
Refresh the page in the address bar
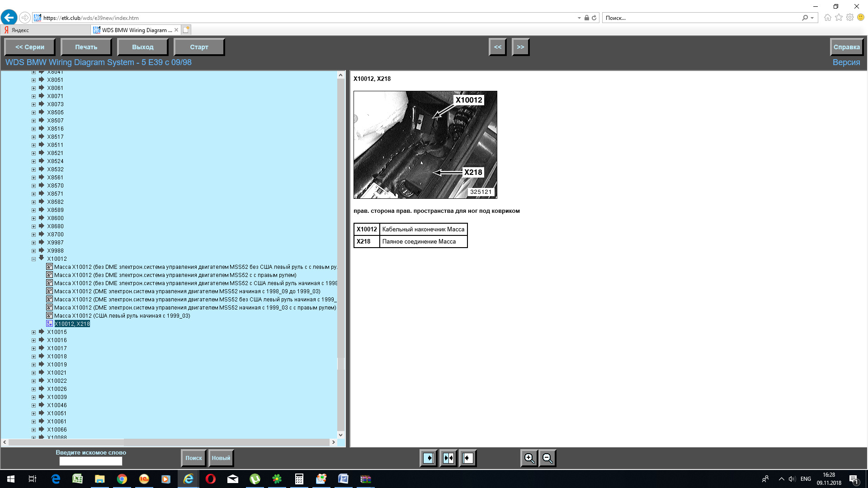[x=594, y=18]
